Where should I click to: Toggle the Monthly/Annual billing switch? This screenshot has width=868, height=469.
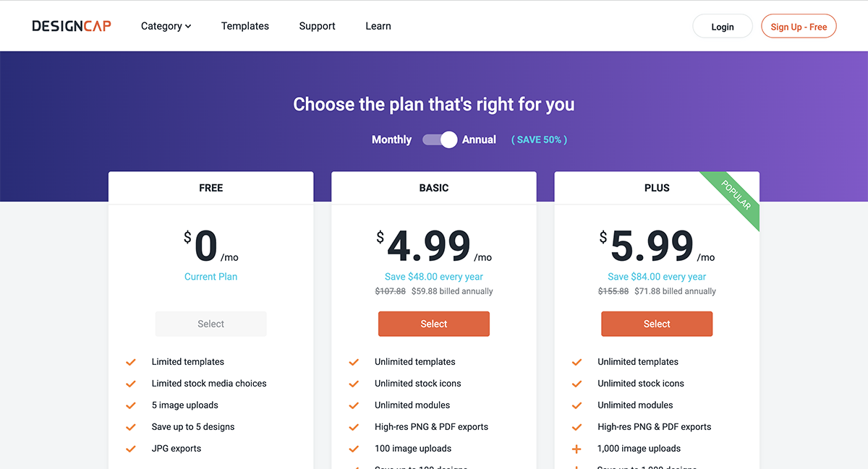[440, 139]
